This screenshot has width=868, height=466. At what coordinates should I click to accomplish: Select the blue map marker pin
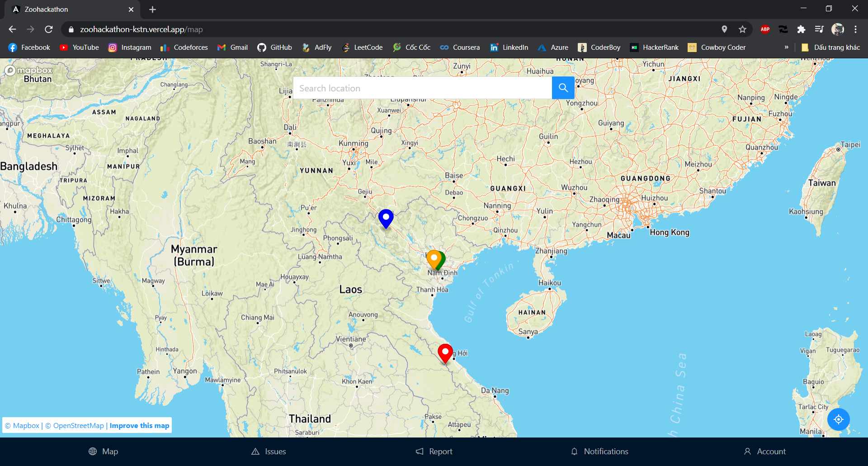tap(386, 219)
